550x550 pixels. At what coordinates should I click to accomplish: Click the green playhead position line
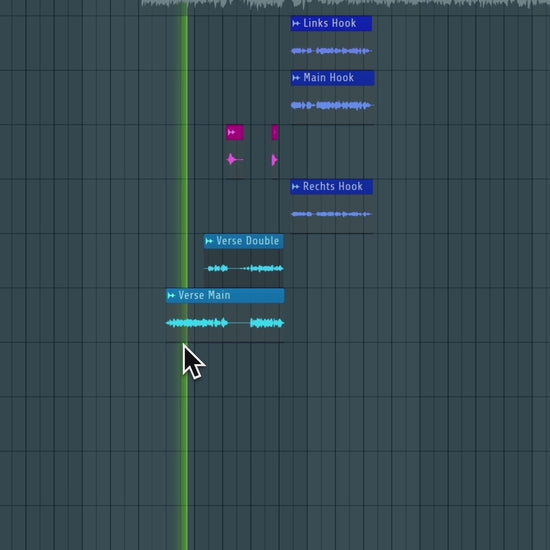click(184, 275)
